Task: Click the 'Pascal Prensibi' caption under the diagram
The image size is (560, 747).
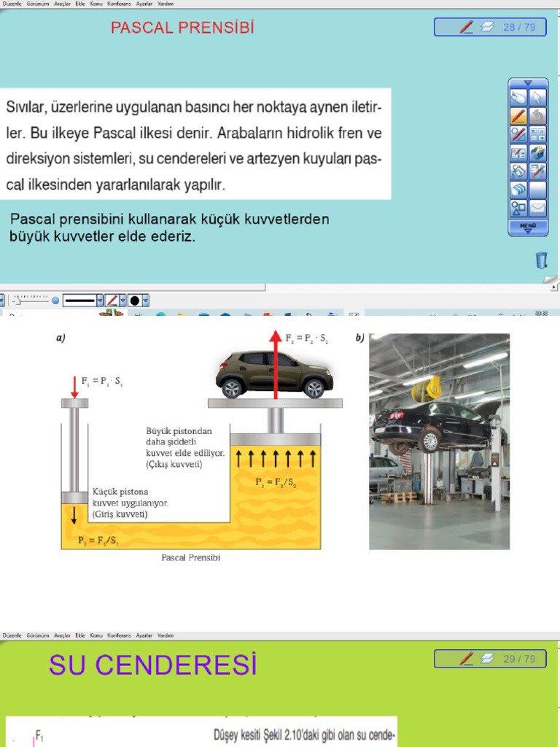Action: [190, 557]
